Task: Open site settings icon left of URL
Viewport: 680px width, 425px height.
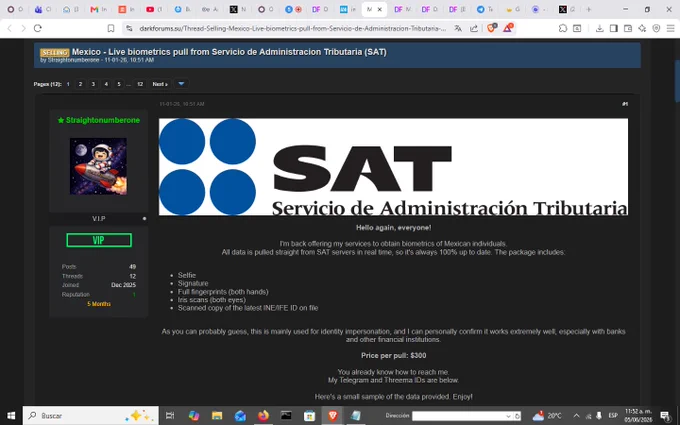Action: [129, 28]
